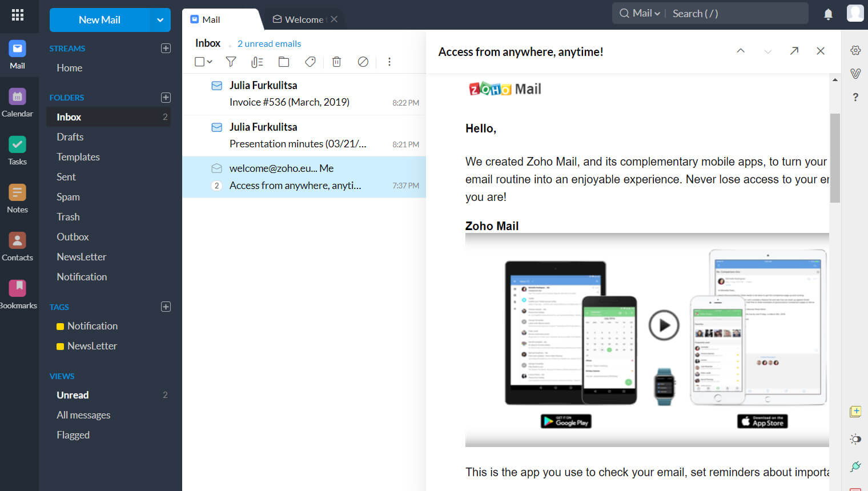
Task: Click envelope icon on Presentation minutes email
Action: [x=217, y=127]
